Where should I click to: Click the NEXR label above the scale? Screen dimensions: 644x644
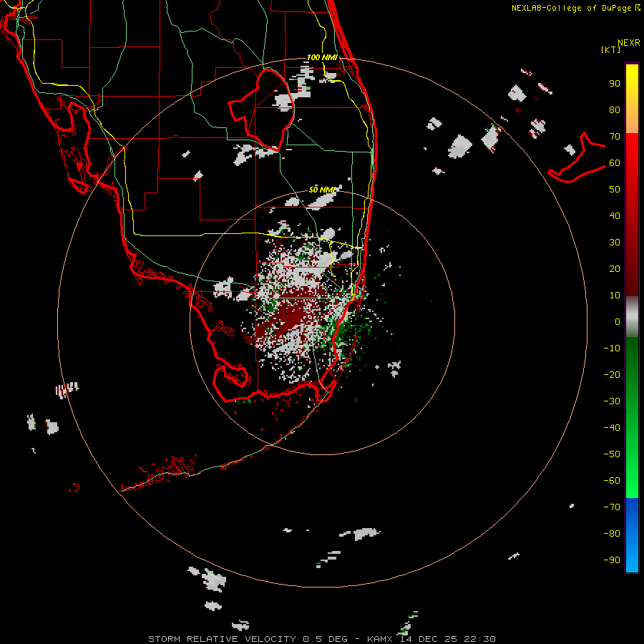pos(629,43)
